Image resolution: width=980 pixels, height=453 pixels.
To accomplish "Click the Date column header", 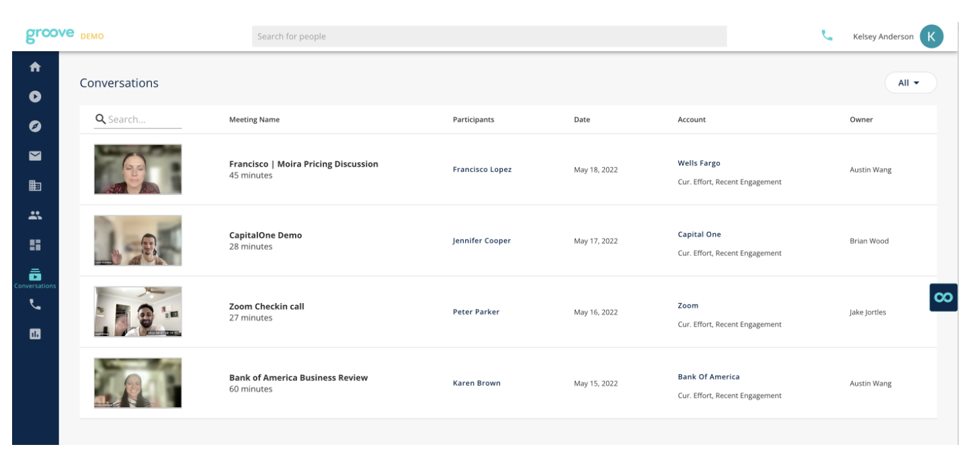I will pyautogui.click(x=582, y=120).
